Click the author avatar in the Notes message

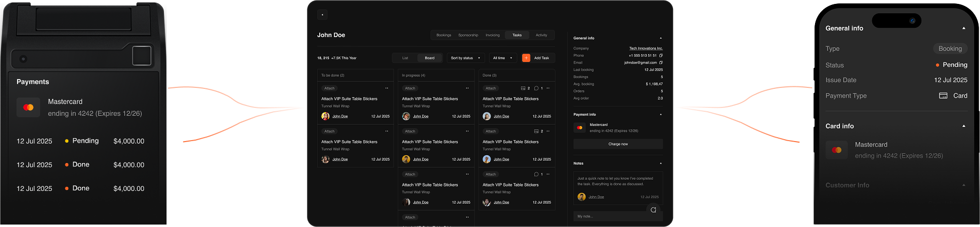click(581, 197)
